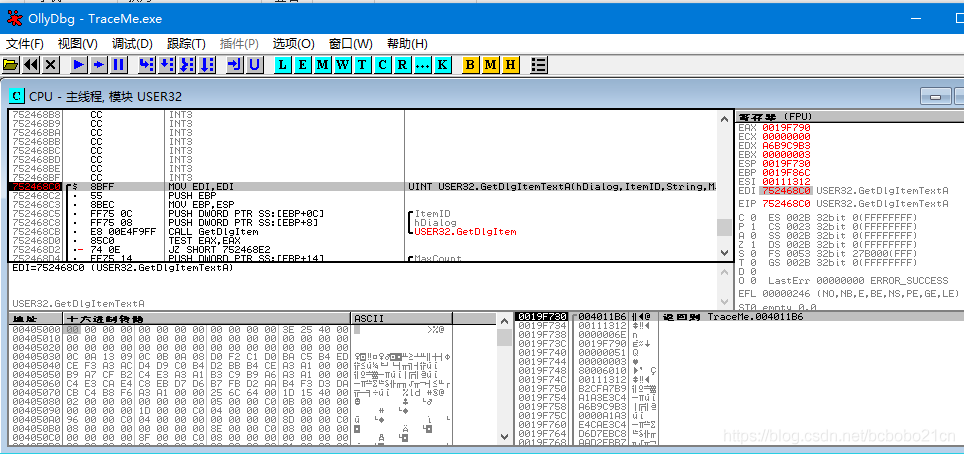This screenshot has height=454, width=964.
Task: Close the debugged program with the X icon
Action: click(50, 65)
